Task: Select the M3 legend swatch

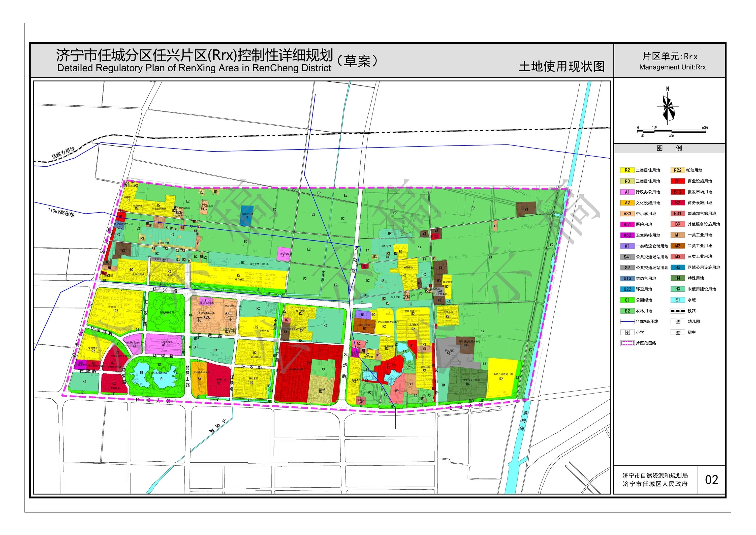Action: pos(678,257)
